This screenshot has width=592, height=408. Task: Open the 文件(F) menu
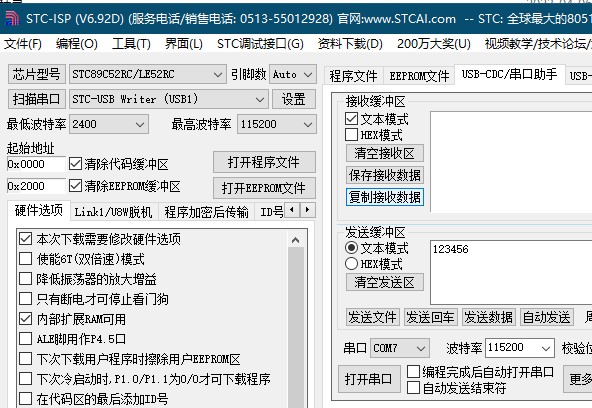pos(23,44)
